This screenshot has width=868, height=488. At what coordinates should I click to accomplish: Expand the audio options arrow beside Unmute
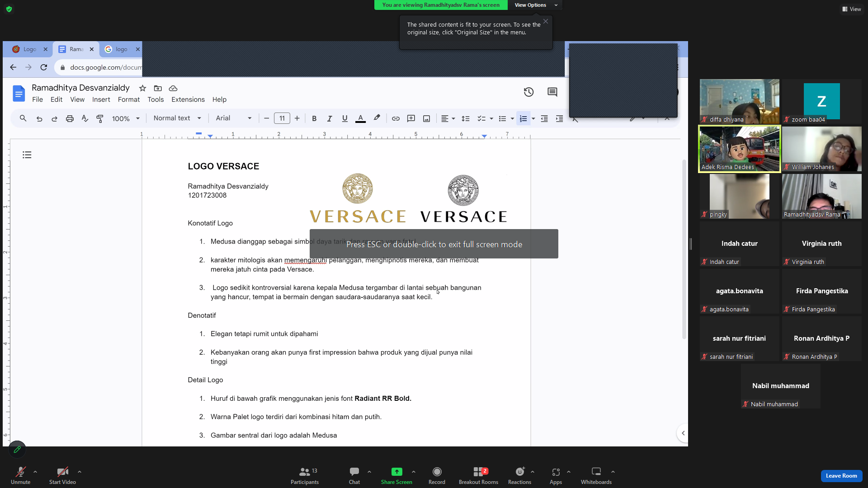35,472
